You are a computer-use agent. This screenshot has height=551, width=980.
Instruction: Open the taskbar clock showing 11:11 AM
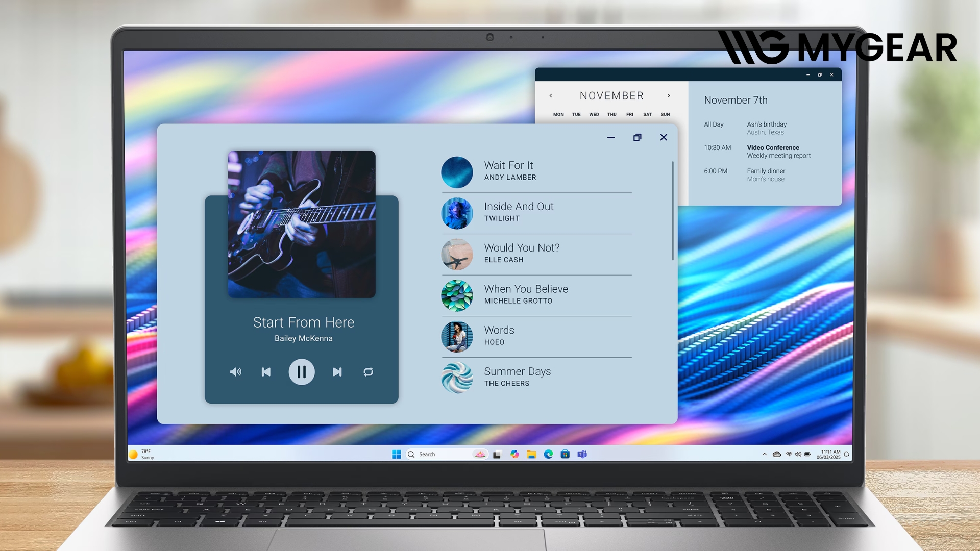tap(828, 454)
